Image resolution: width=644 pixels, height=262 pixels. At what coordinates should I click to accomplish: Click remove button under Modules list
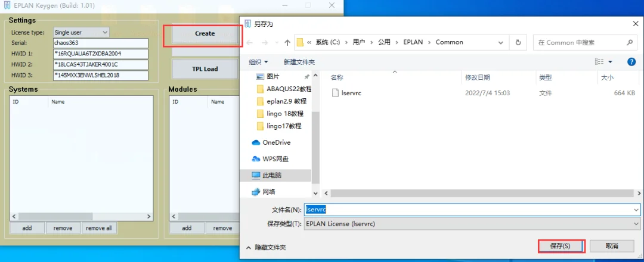click(222, 228)
